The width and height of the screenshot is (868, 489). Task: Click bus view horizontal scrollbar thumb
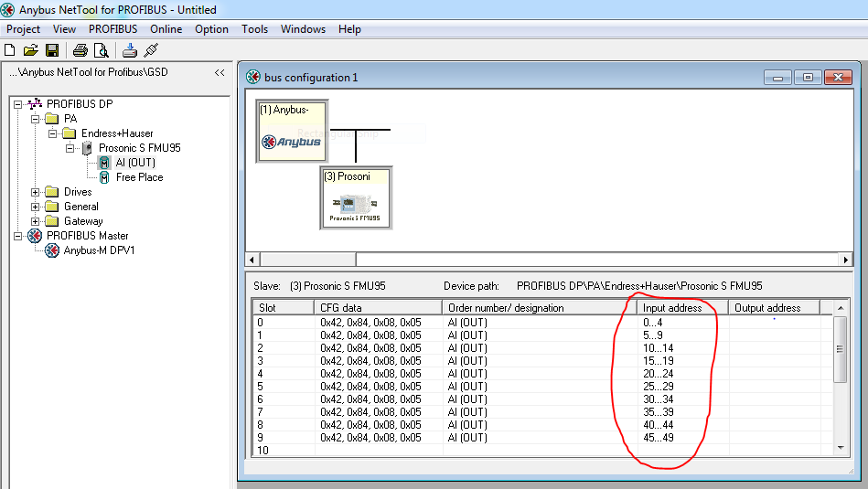308,260
